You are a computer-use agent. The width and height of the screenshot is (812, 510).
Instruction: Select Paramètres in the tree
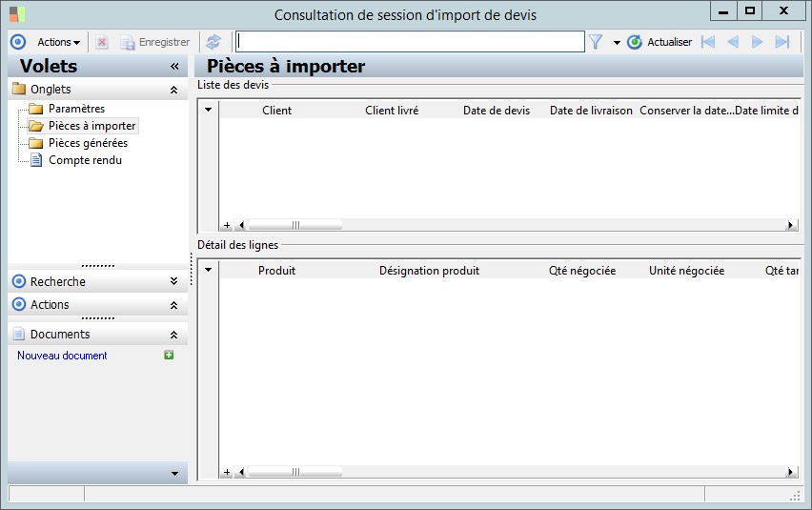point(76,109)
